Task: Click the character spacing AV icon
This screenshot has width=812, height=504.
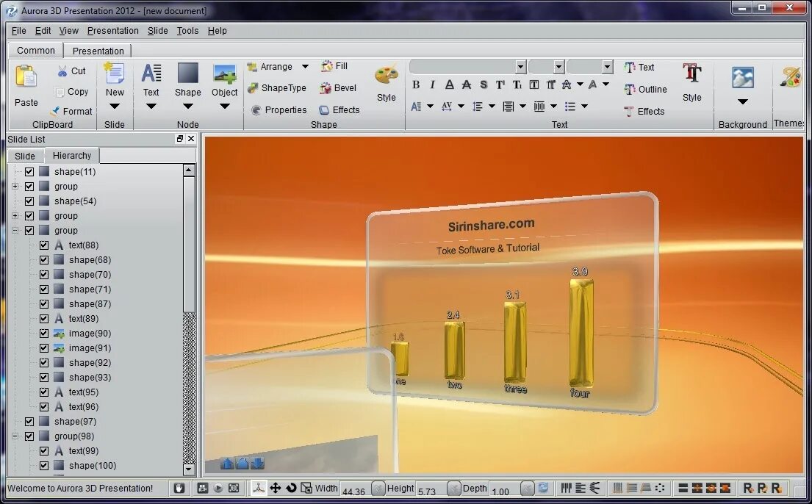Action: (446, 107)
